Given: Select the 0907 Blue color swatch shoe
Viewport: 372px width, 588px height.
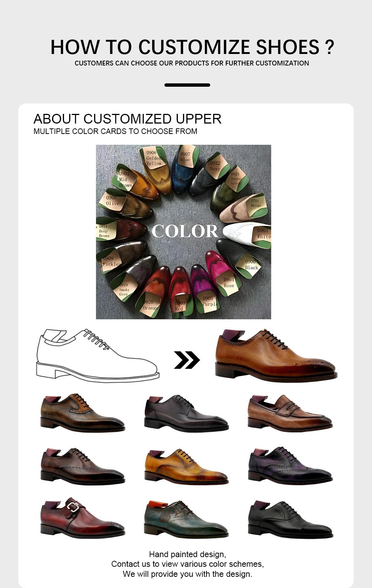Looking at the screenshot, I should coord(183,169).
